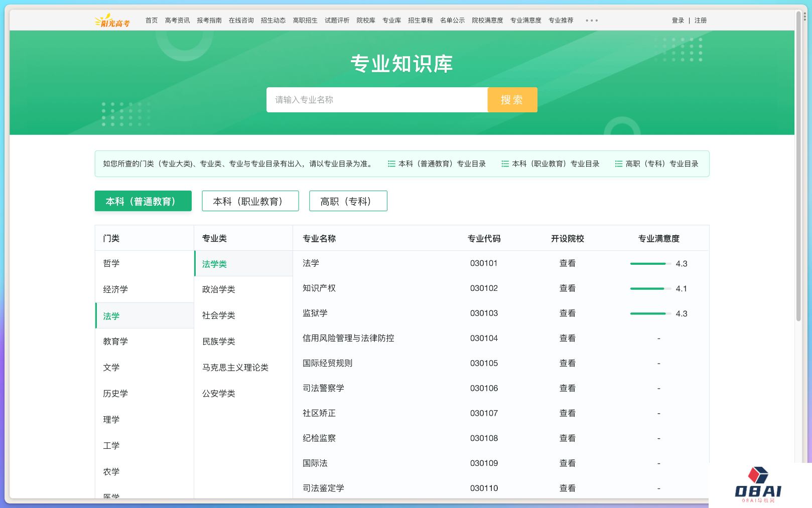
Task: Go to 院校库 in the navigation
Action: 366,21
